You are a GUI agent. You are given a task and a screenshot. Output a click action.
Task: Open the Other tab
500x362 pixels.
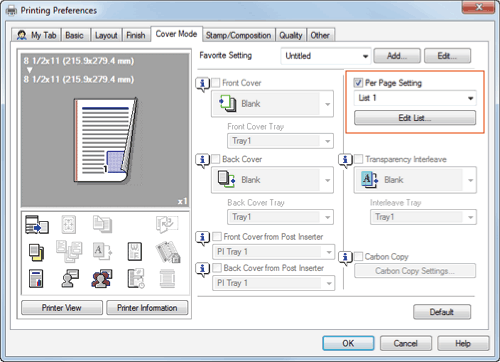[x=320, y=35]
